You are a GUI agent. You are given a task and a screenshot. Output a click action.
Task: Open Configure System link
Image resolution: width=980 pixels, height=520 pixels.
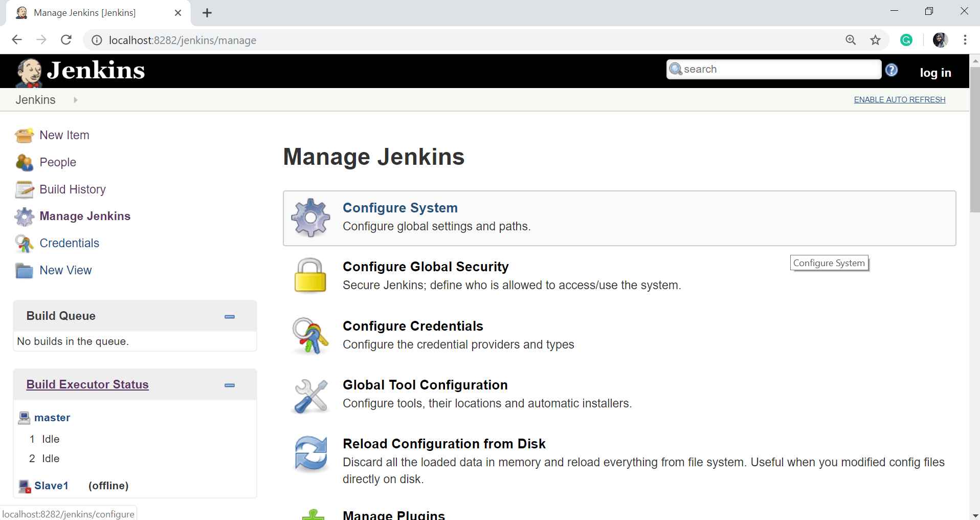point(400,208)
